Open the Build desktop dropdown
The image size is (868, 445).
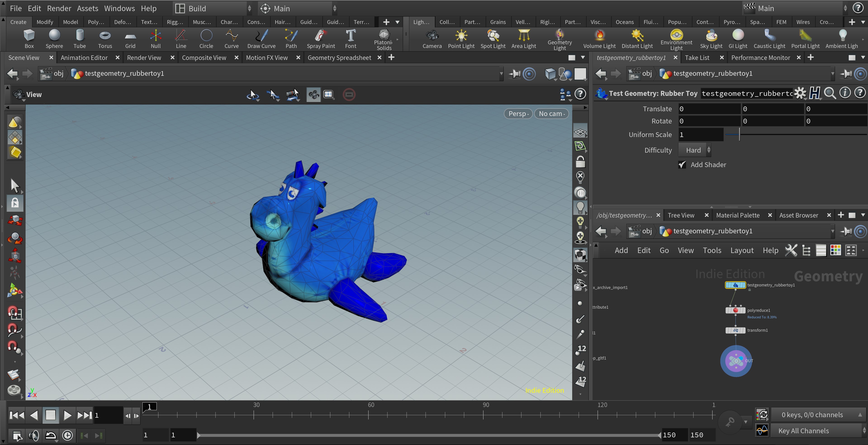(x=213, y=8)
